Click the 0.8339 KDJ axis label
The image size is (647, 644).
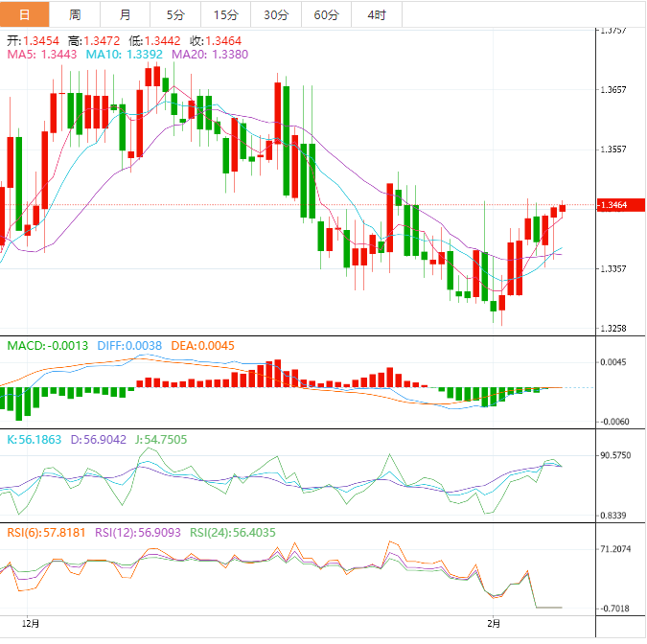click(x=613, y=516)
